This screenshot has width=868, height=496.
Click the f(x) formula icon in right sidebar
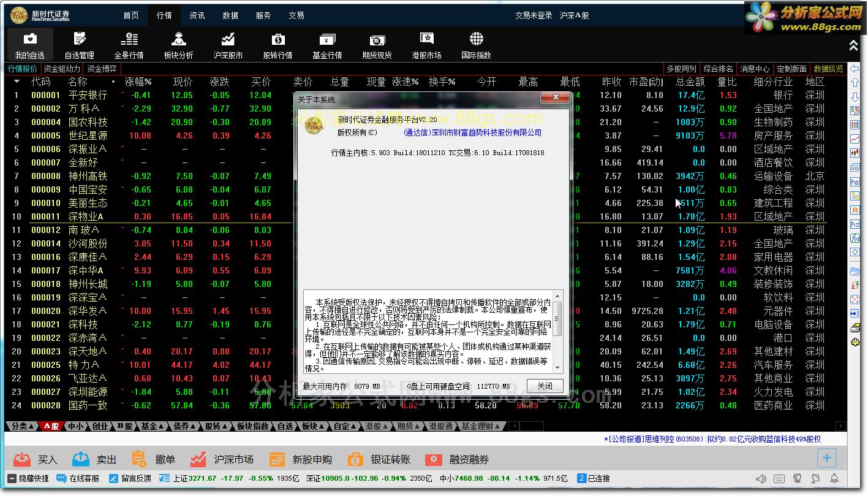coord(855,238)
